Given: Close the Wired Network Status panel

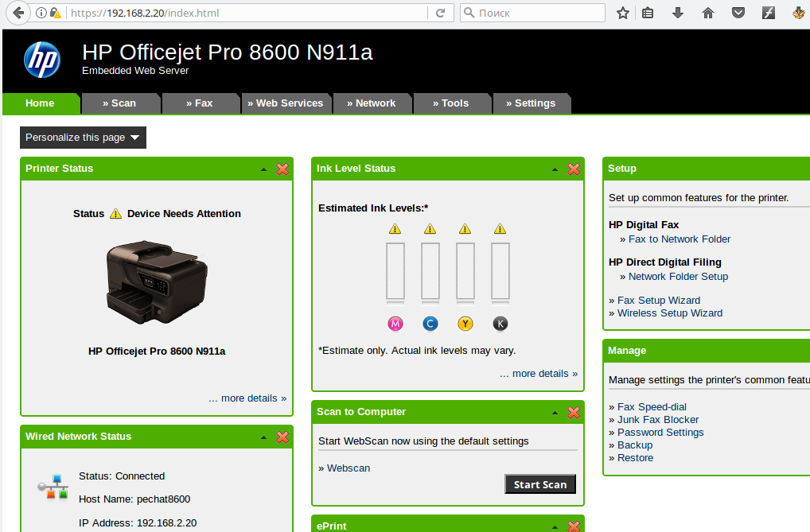Looking at the screenshot, I should tap(282, 437).
